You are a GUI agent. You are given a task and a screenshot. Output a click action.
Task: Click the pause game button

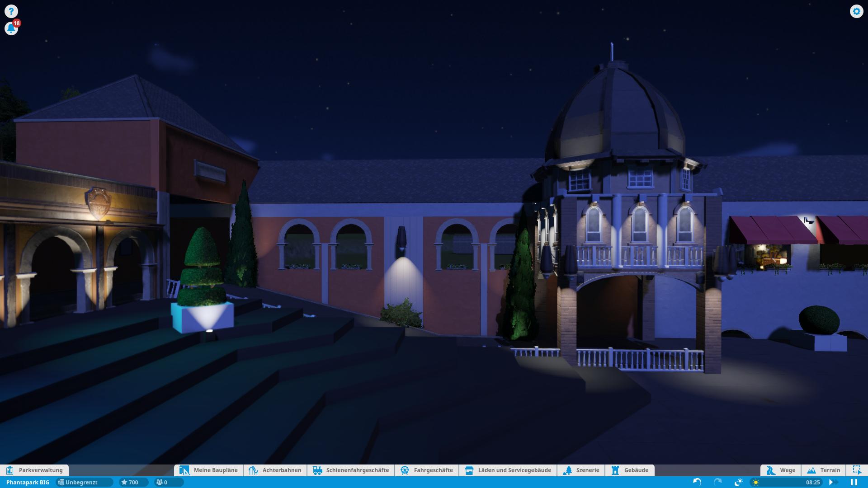click(854, 482)
